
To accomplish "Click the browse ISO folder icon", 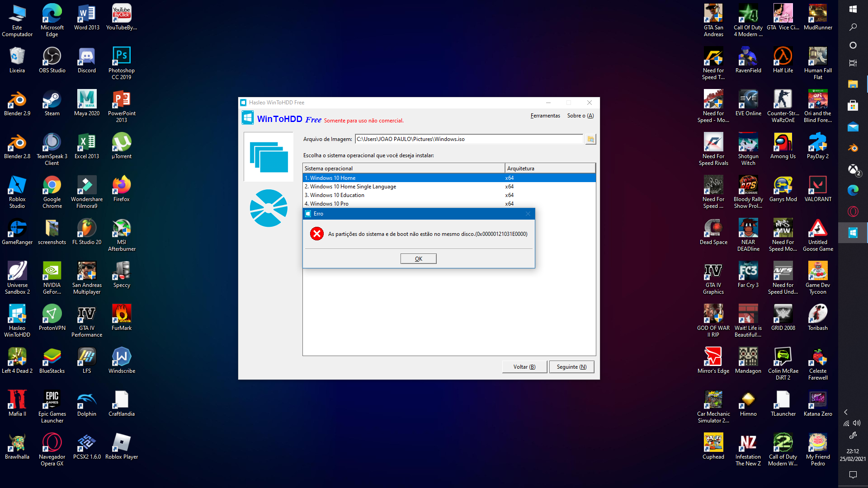I will 590,139.
